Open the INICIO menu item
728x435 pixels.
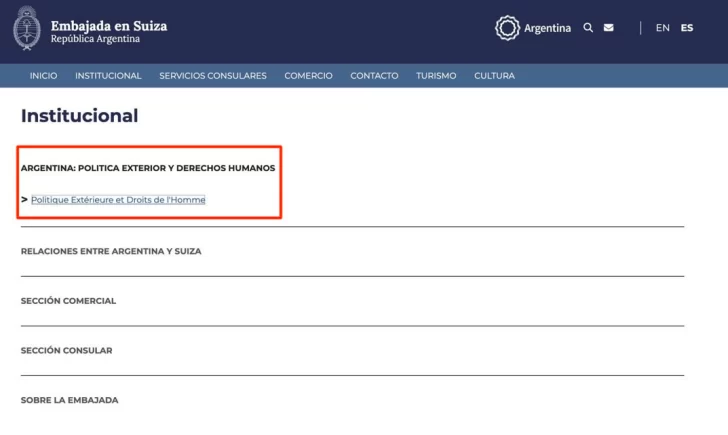click(43, 76)
